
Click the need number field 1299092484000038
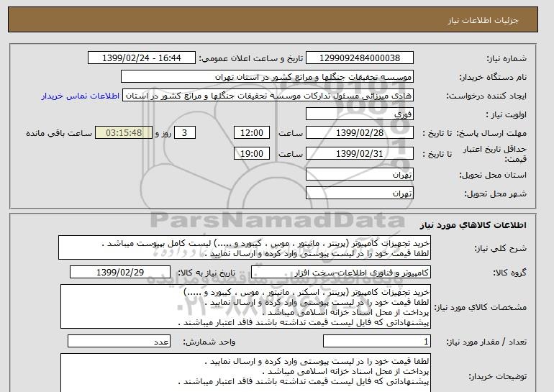click(360, 58)
